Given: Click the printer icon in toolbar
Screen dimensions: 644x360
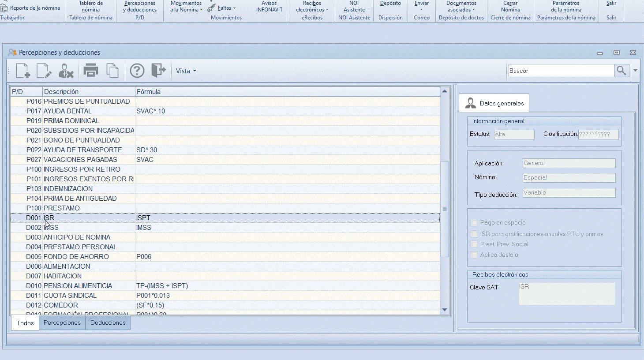Looking at the screenshot, I should coord(91,71).
